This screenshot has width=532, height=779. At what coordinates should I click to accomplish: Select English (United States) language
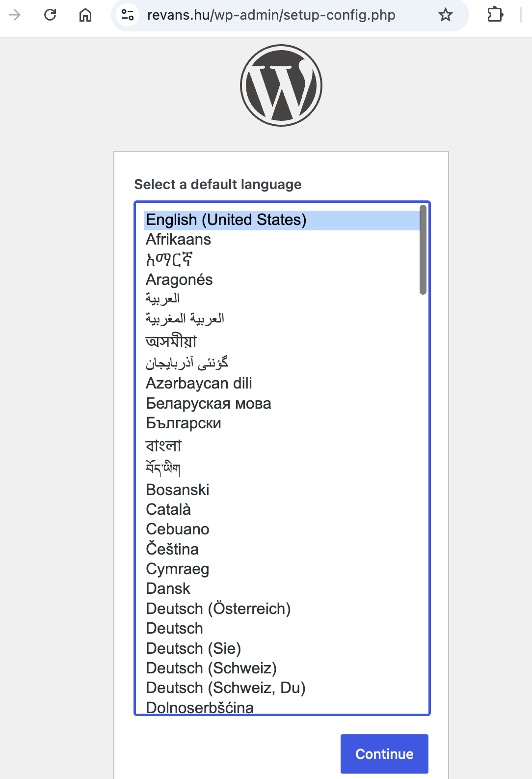[282, 220]
